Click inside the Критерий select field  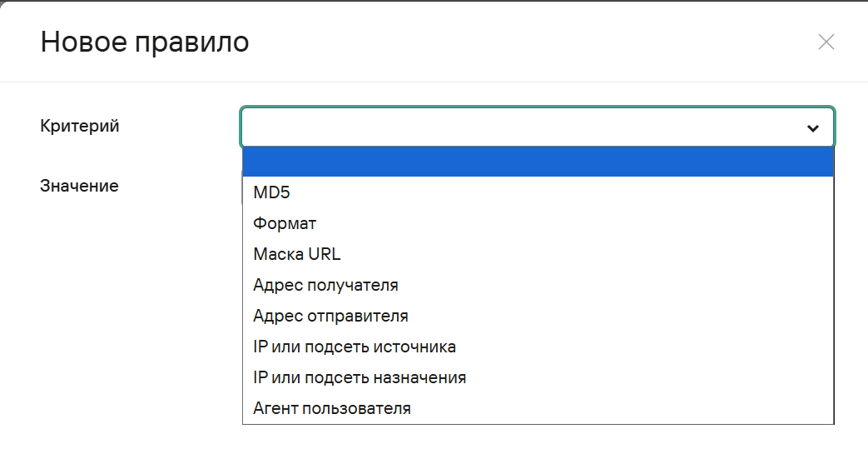click(x=516, y=127)
